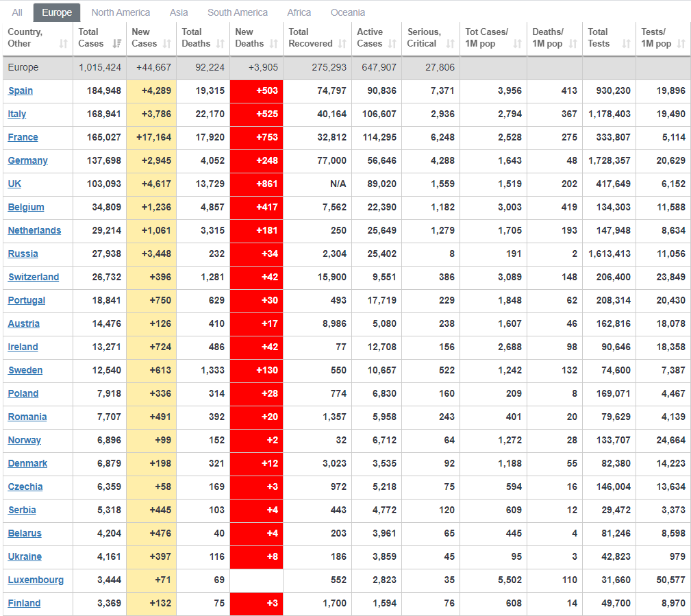Click the Switzerland link
This screenshot has height=616, width=691.
tap(34, 278)
